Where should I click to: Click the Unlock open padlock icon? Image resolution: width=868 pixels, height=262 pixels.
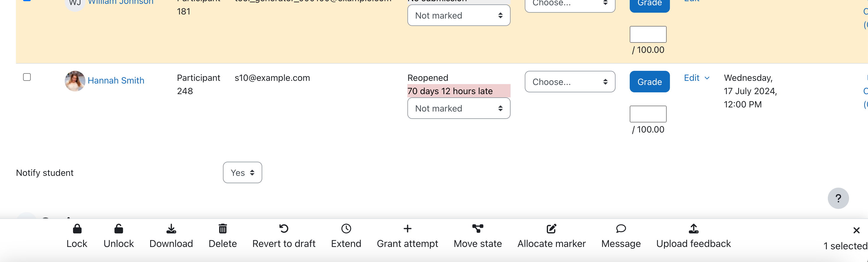pyautogui.click(x=119, y=229)
